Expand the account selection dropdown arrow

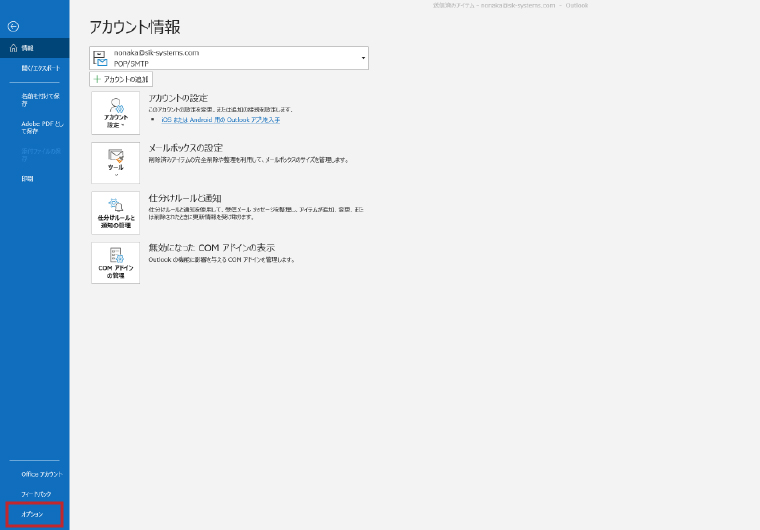(x=363, y=58)
